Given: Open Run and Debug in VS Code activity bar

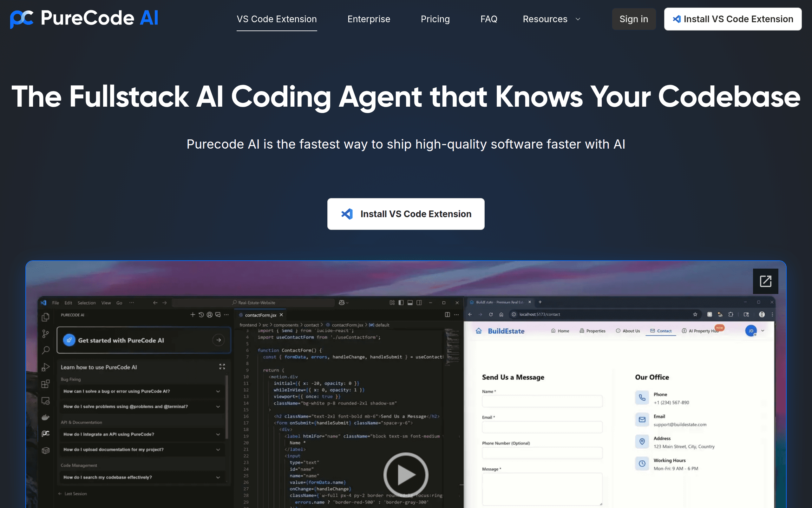Looking at the screenshot, I should click(x=46, y=367).
